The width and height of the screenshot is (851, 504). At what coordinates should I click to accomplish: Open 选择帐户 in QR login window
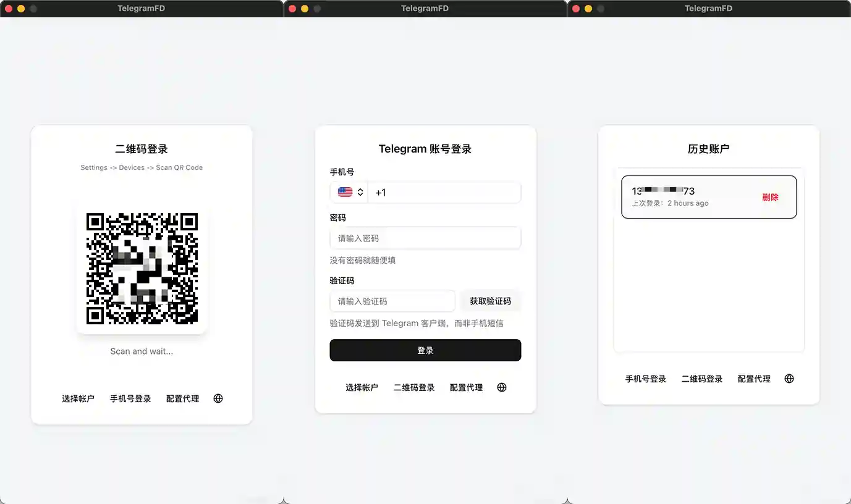78,398
